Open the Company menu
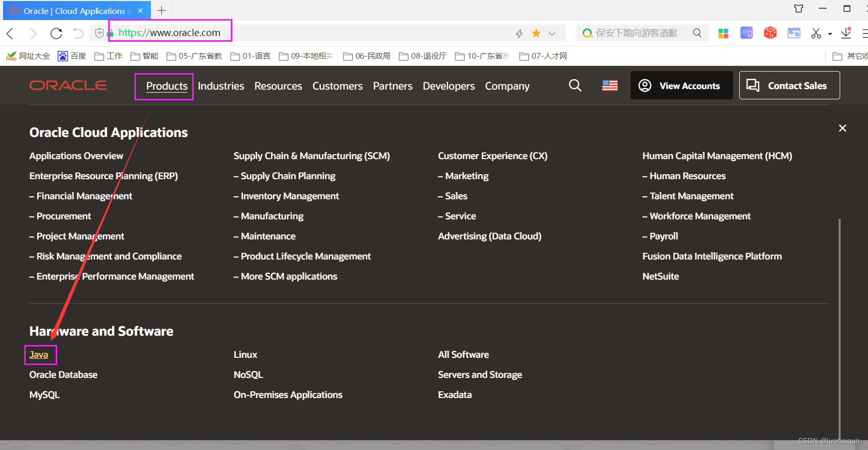 click(x=507, y=86)
